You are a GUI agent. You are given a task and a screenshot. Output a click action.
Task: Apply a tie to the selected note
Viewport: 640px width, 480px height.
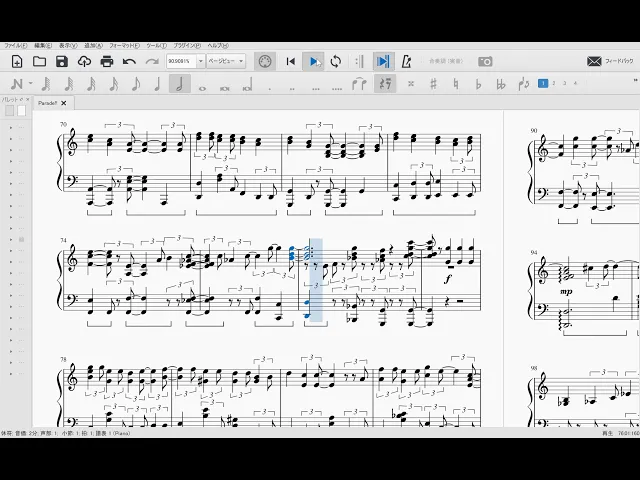click(359, 84)
